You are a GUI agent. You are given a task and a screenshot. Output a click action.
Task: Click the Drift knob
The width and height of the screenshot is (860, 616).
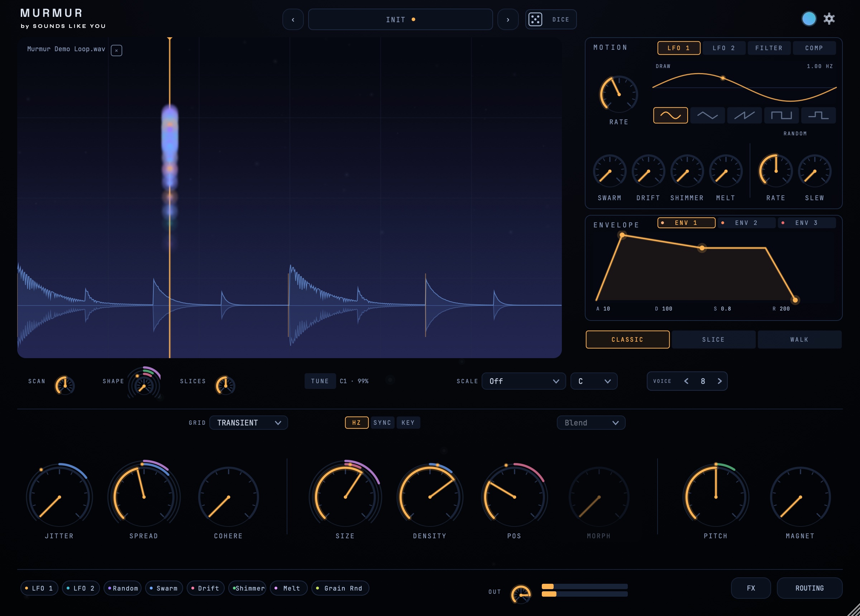(648, 171)
